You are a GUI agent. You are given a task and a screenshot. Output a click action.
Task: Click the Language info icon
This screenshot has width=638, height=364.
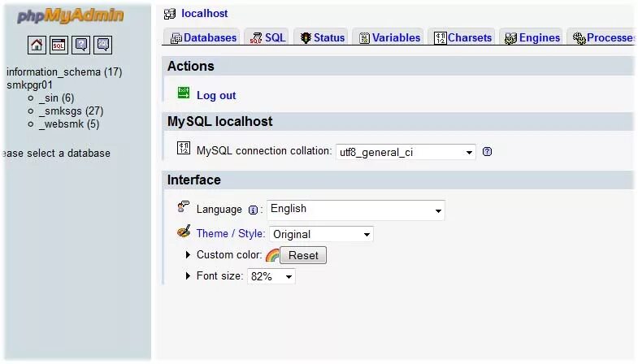click(x=253, y=210)
